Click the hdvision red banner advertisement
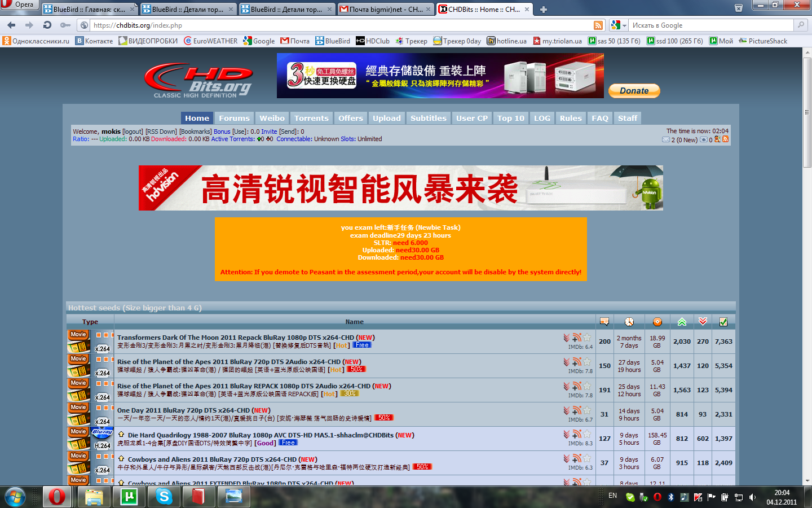Image resolution: width=812 pixels, height=508 pixels. point(401,188)
